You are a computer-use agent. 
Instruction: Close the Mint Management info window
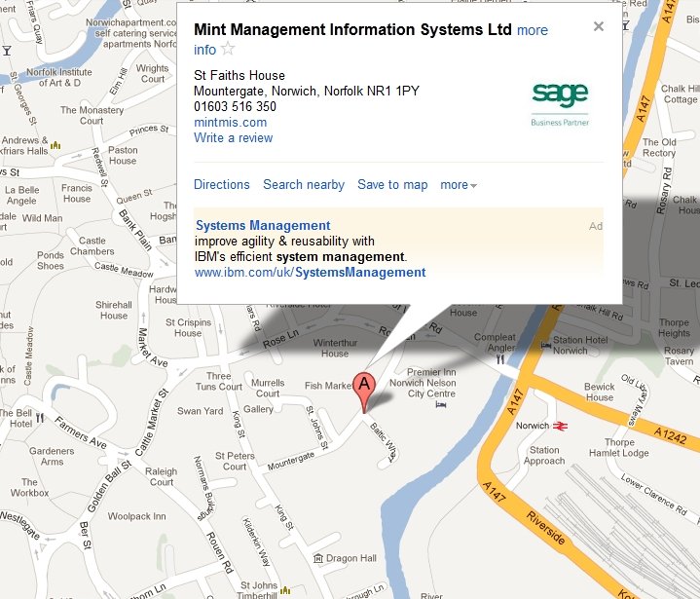(x=598, y=26)
